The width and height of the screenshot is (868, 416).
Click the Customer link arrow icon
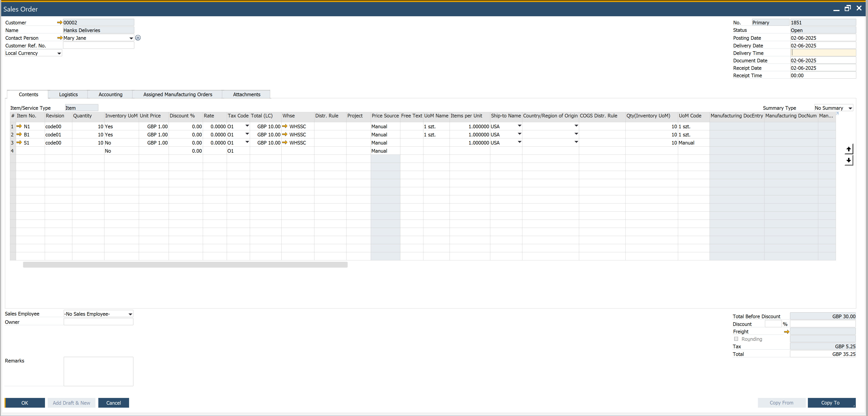(59, 23)
